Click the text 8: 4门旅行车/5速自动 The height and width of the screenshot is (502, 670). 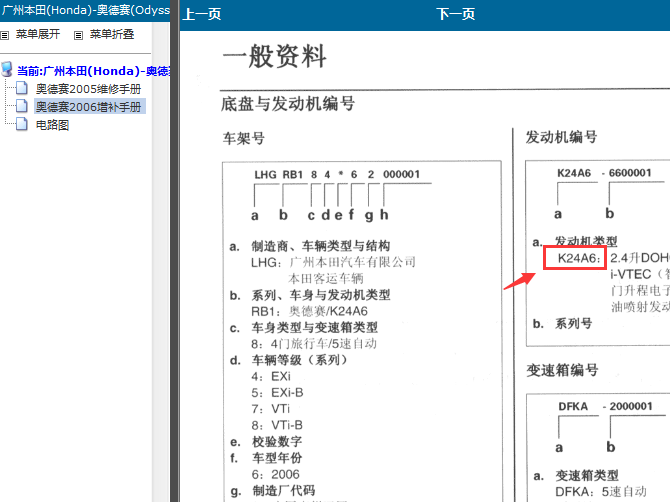tap(314, 343)
